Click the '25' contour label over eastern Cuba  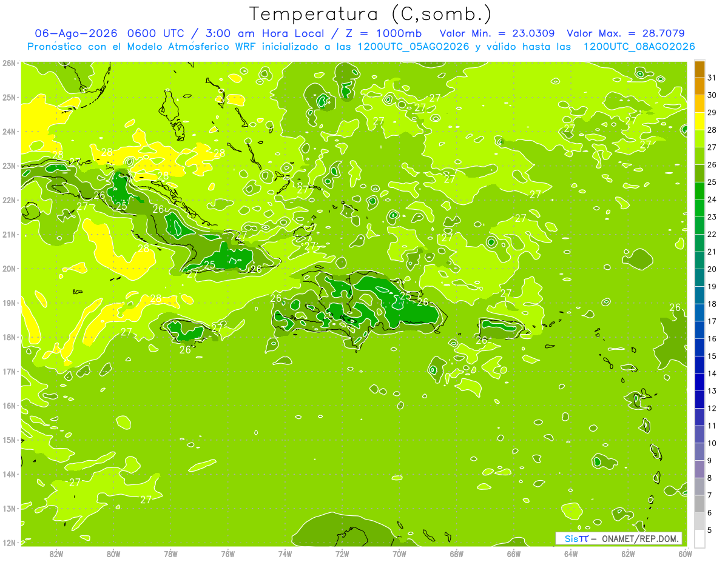209,264
